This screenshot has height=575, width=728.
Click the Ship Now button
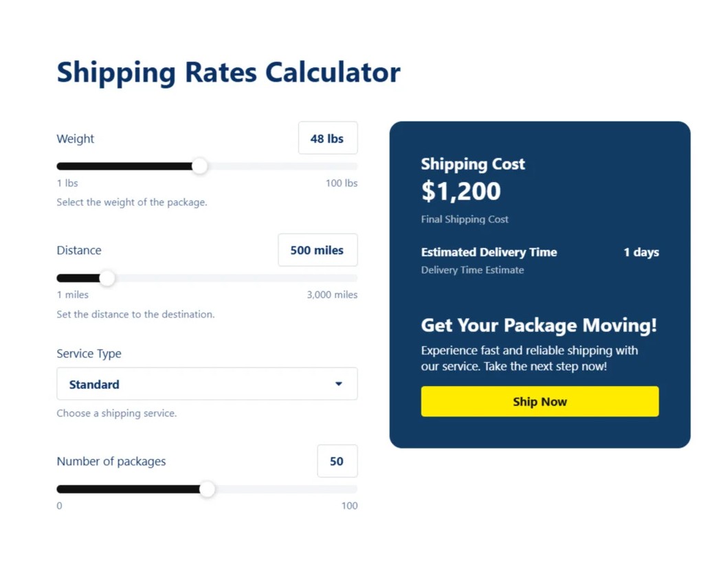click(x=540, y=402)
